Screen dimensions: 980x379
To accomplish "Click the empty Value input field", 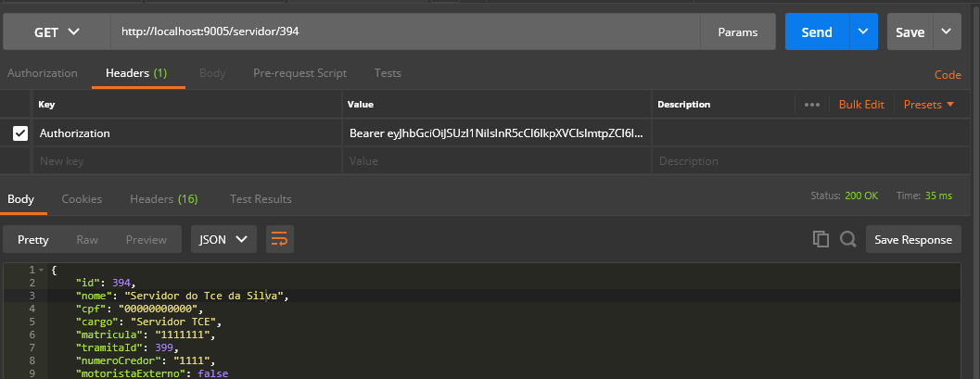I will [496, 160].
